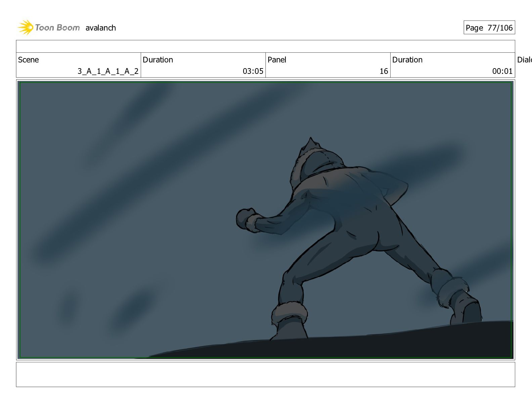Click the empty header bar above the table
532x411 pixels.
click(265, 46)
